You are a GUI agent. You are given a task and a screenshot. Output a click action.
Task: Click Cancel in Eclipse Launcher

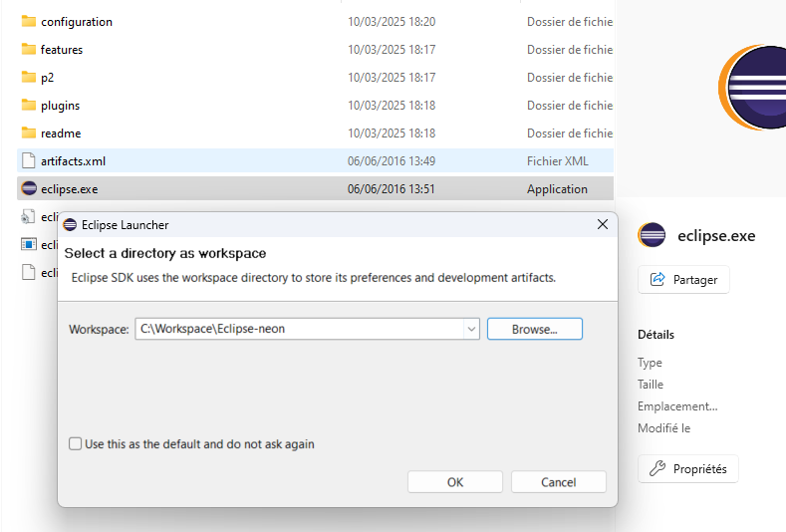(x=559, y=482)
